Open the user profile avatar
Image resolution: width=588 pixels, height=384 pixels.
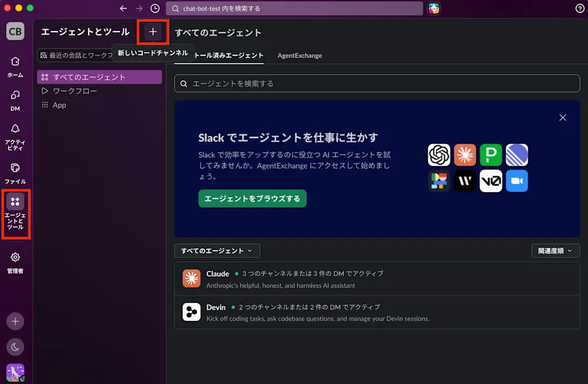click(15, 373)
